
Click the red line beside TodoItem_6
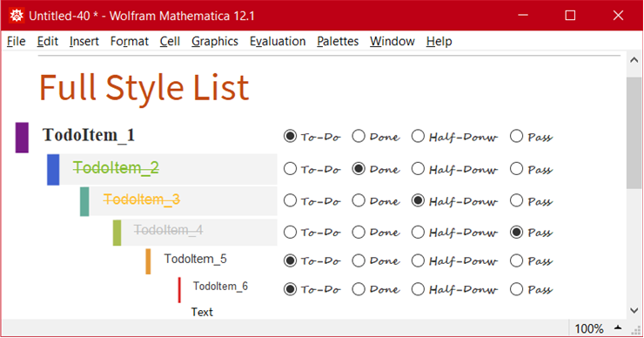[x=179, y=290]
